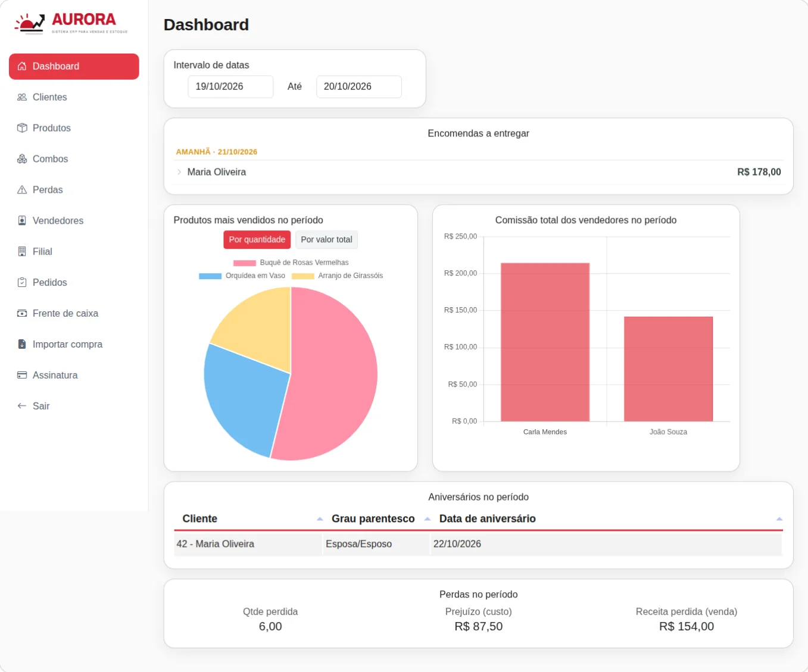Sort by Grau parentesco column arrow

(428, 519)
